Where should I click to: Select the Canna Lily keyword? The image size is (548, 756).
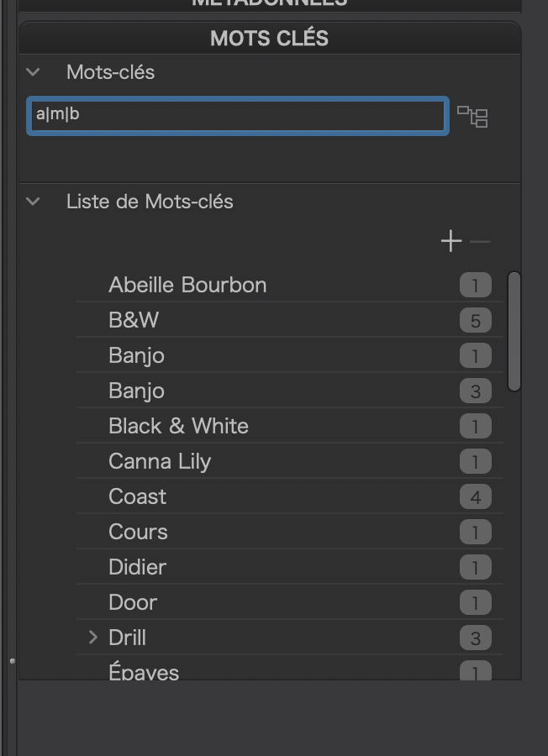pyautogui.click(x=160, y=461)
